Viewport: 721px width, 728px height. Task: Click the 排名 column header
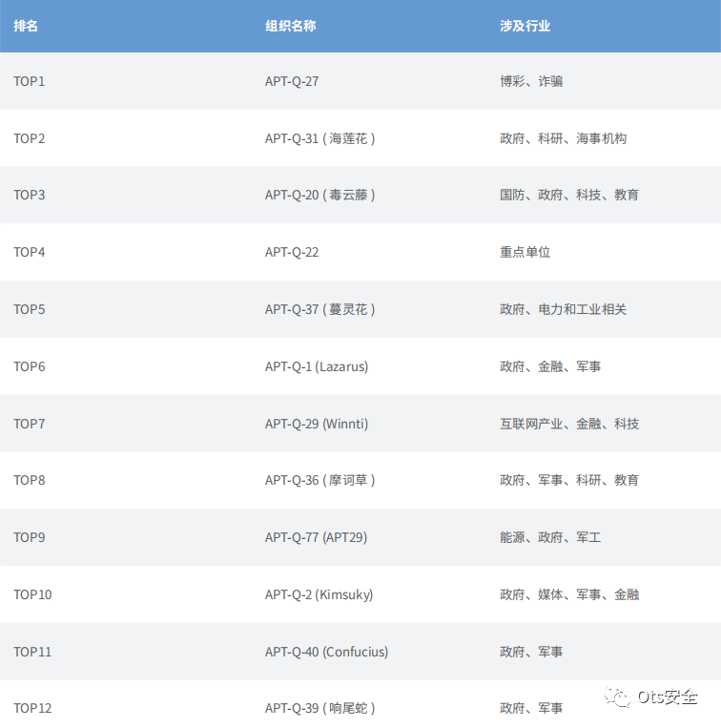tap(26, 26)
